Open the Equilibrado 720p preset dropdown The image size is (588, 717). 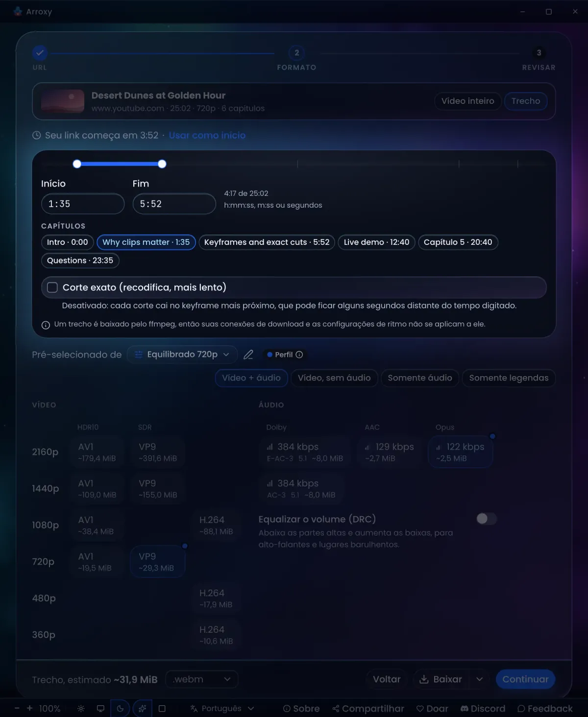182,354
